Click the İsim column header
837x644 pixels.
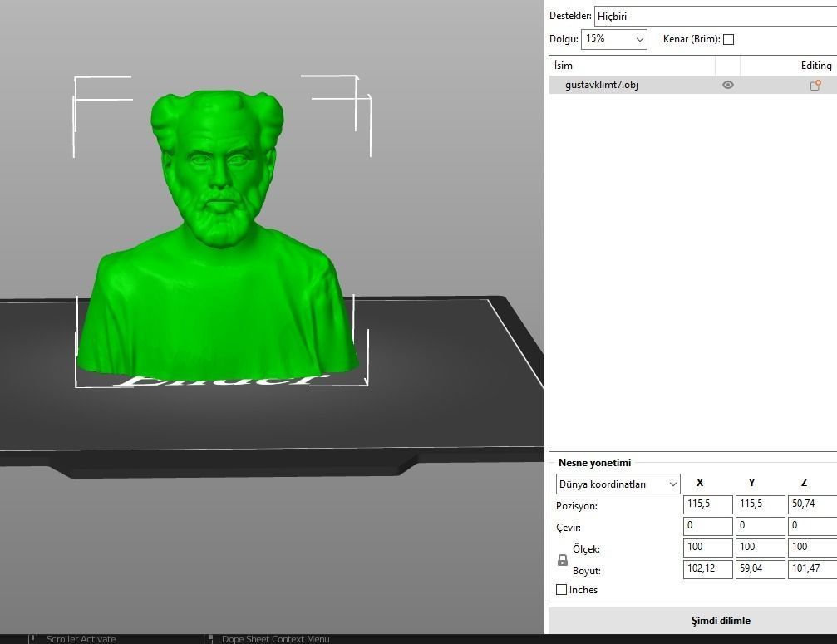[x=632, y=66]
